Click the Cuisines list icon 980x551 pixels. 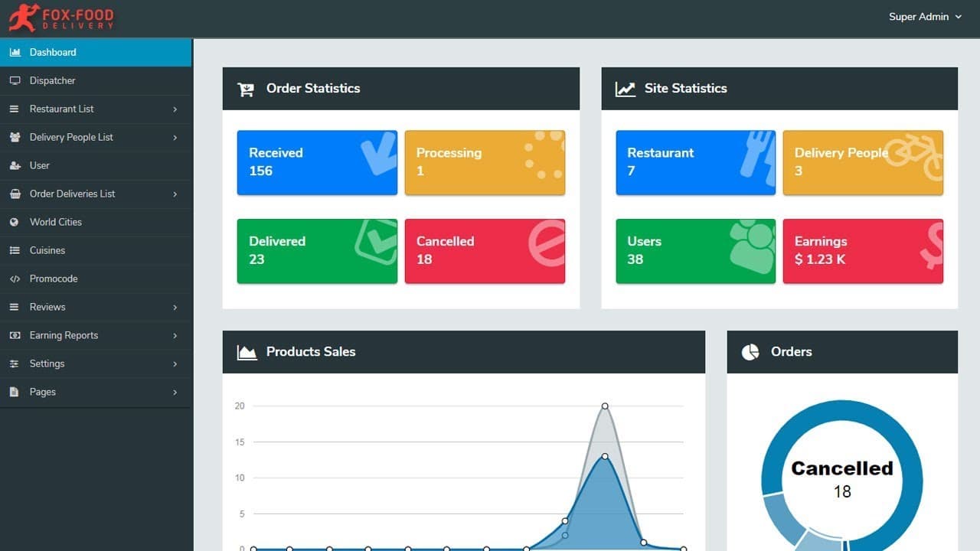[x=15, y=250]
